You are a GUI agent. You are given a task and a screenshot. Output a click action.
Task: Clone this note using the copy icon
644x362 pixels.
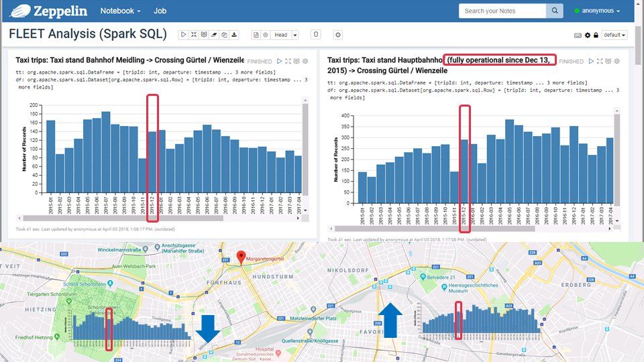point(224,35)
